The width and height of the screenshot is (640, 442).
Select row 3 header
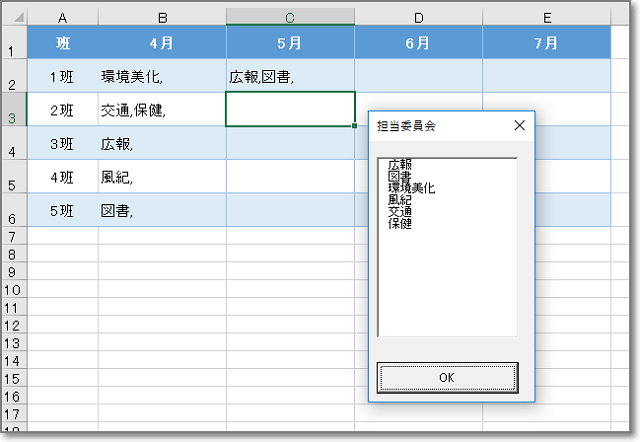coord(12,109)
